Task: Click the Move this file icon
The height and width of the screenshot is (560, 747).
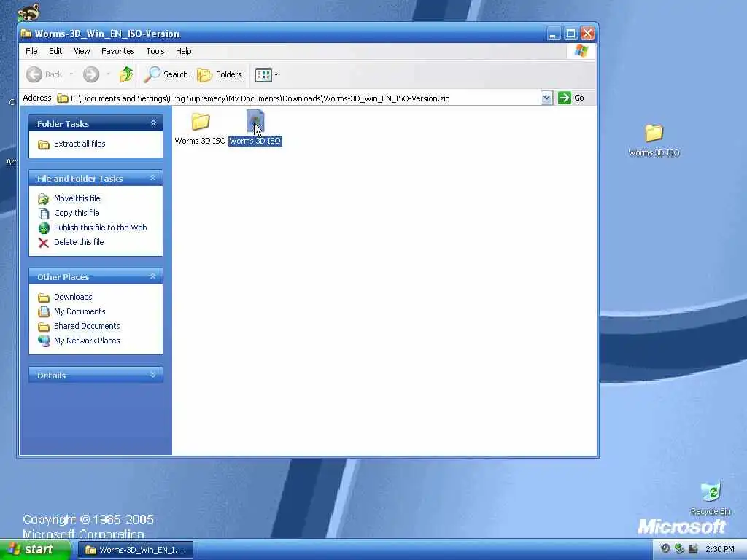Action: click(43, 199)
